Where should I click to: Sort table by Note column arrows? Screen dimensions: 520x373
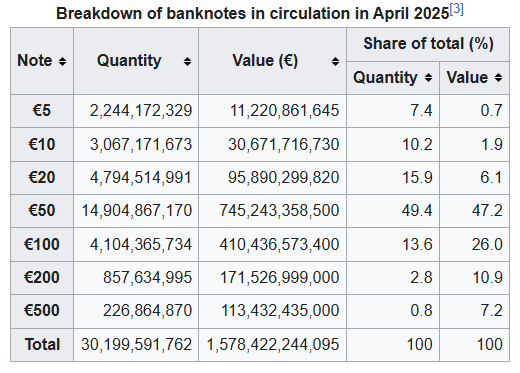[x=62, y=61]
